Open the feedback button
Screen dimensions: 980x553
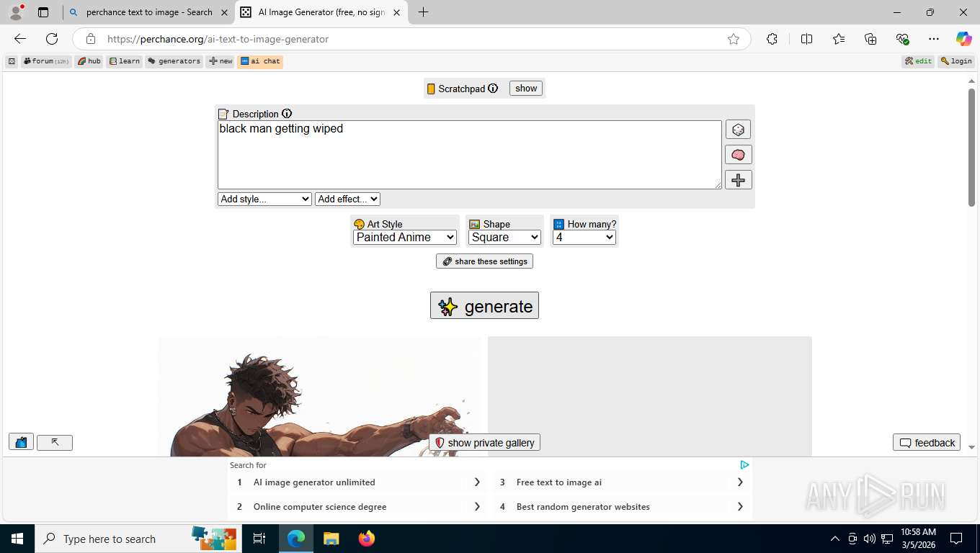tap(927, 442)
